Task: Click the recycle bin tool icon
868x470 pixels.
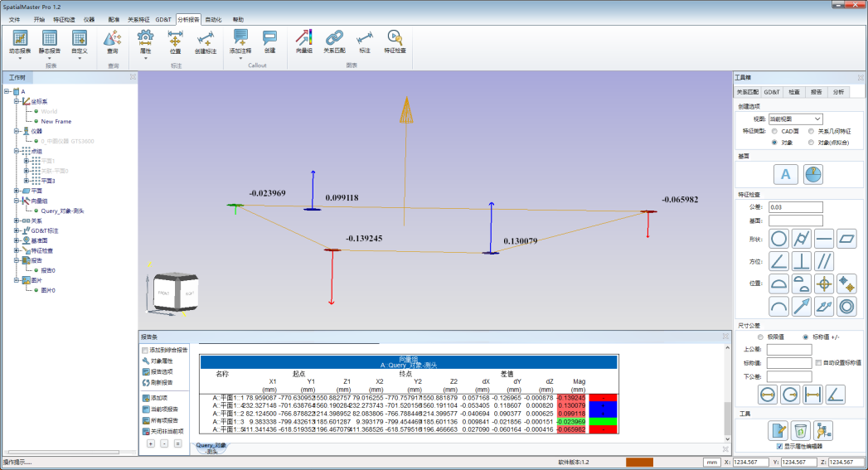Action: pyautogui.click(x=800, y=429)
